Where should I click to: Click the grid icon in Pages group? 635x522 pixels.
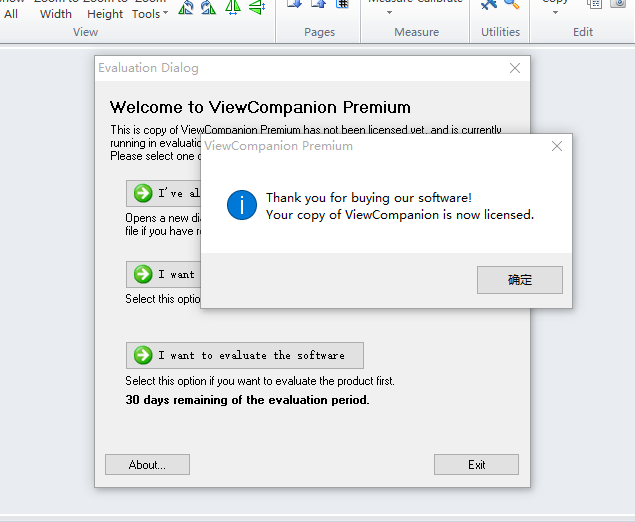(342, 5)
